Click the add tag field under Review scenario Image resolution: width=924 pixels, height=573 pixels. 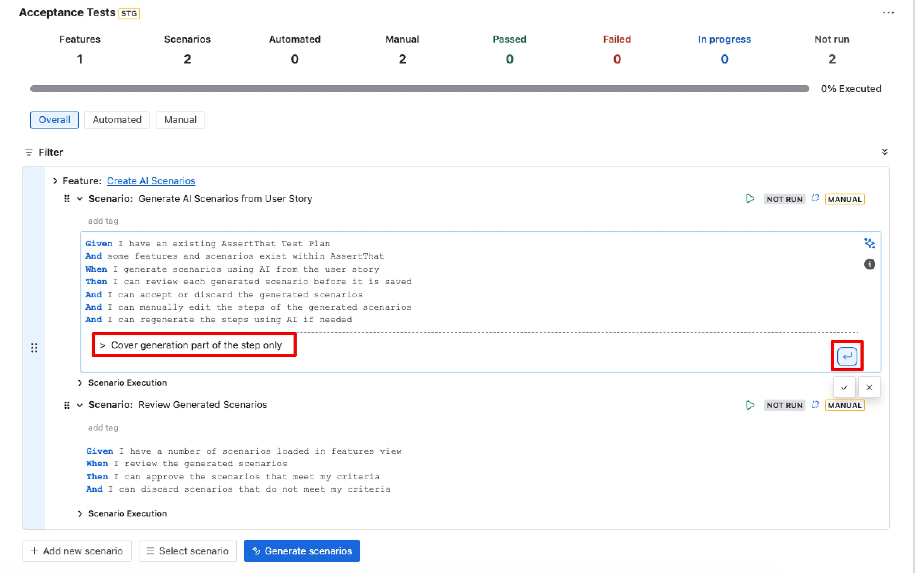pos(103,427)
